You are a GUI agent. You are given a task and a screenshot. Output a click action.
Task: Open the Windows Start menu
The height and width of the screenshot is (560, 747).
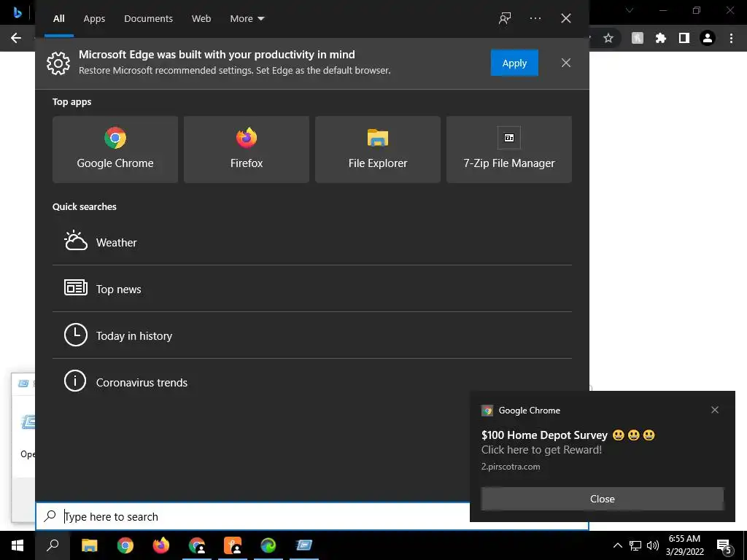18,545
